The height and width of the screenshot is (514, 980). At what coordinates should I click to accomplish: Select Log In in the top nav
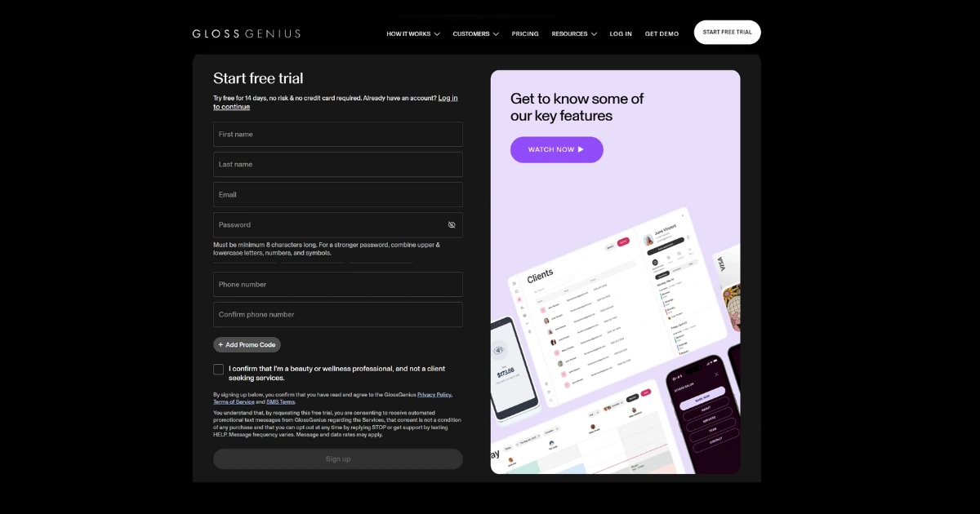point(621,34)
